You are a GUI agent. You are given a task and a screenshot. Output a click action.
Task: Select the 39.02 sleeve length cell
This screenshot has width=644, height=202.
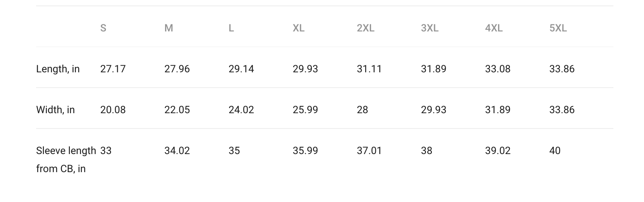click(498, 151)
